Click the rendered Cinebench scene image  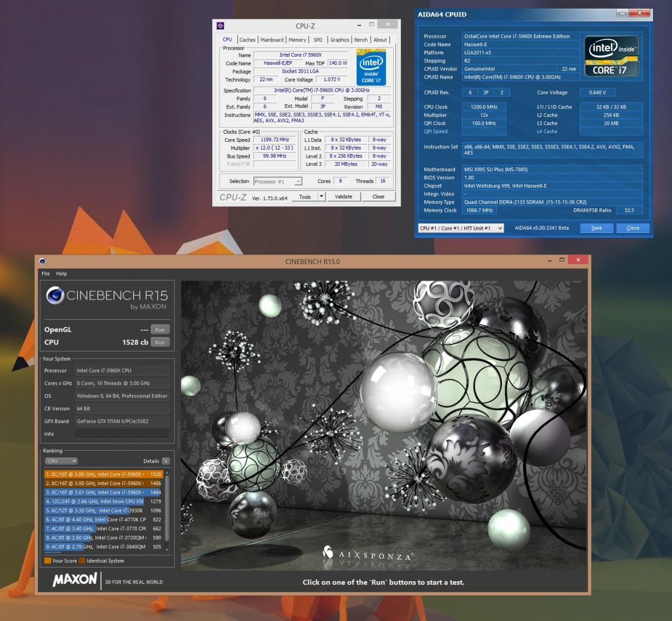coord(385,426)
